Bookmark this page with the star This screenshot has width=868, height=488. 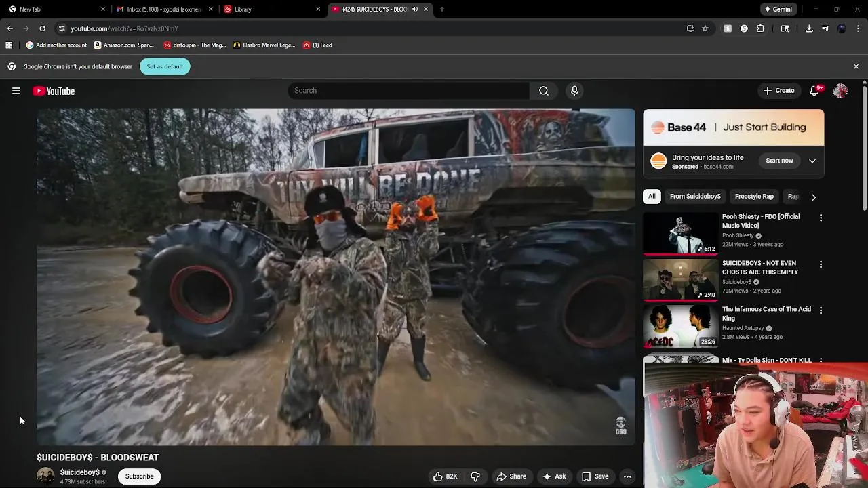tap(705, 28)
